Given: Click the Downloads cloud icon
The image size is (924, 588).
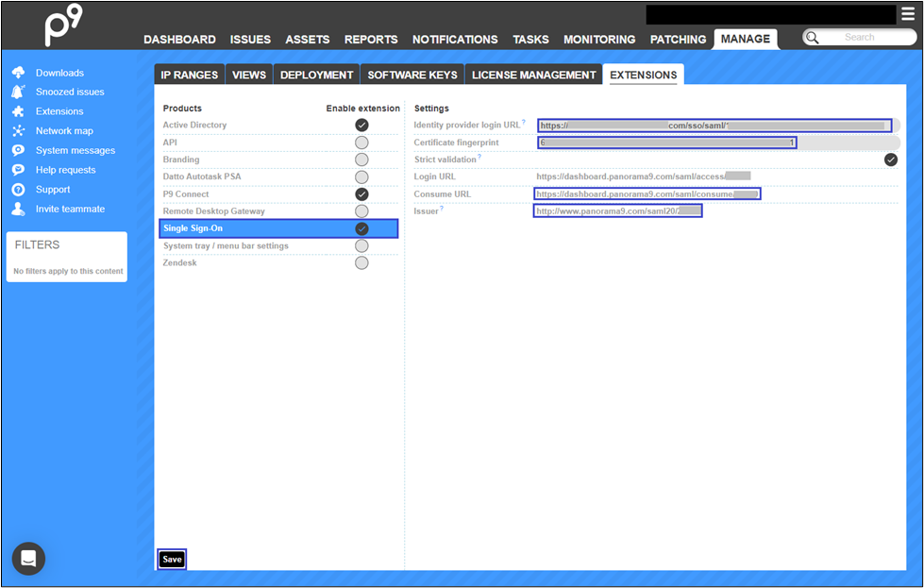Looking at the screenshot, I should pyautogui.click(x=18, y=73).
